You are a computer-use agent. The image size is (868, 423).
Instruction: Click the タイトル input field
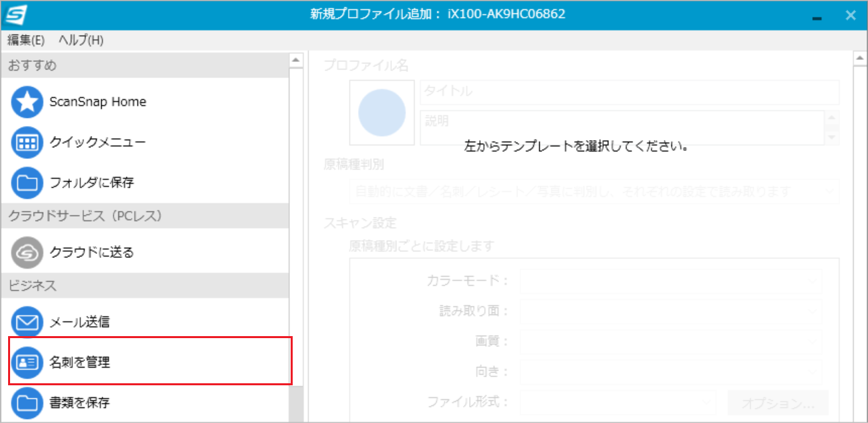pyautogui.click(x=628, y=92)
